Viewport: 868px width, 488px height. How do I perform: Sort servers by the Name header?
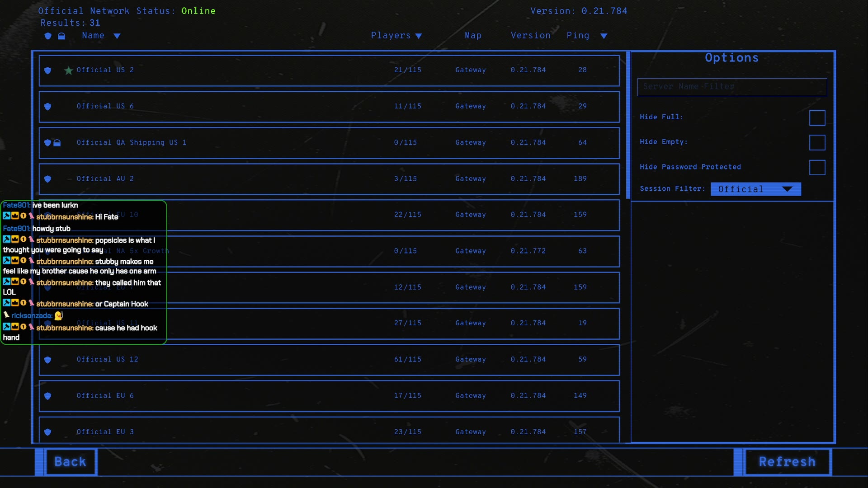[93, 35]
